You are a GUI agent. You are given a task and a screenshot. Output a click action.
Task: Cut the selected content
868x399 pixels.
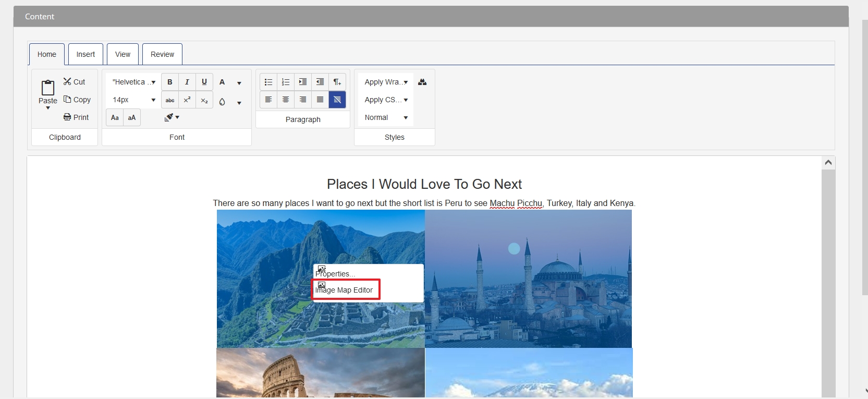pyautogui.click(x=74, y=82)
